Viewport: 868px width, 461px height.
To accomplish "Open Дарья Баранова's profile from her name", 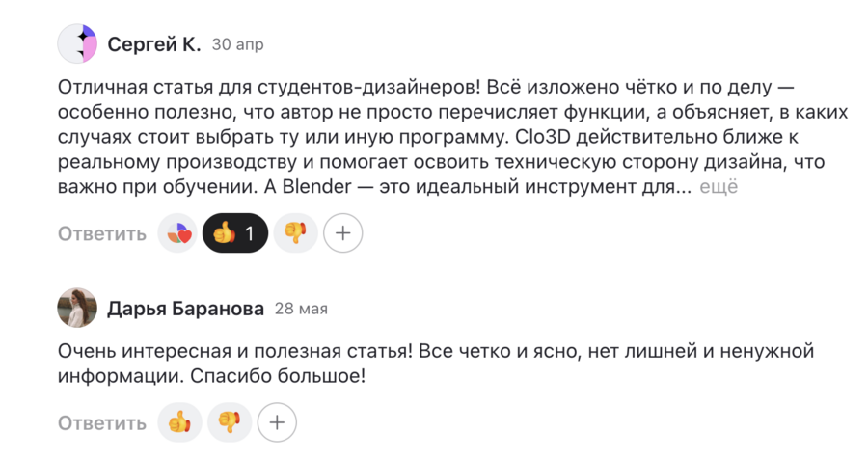I will (185, 309).
